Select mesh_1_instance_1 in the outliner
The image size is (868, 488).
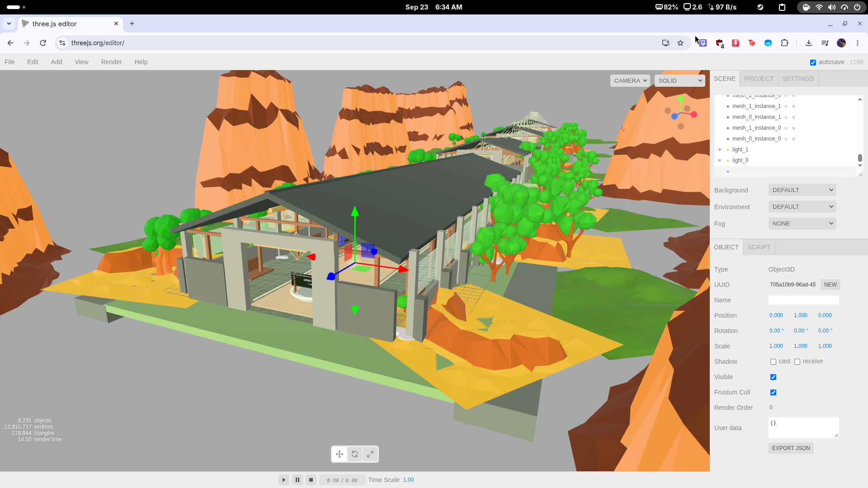(756, 106)
